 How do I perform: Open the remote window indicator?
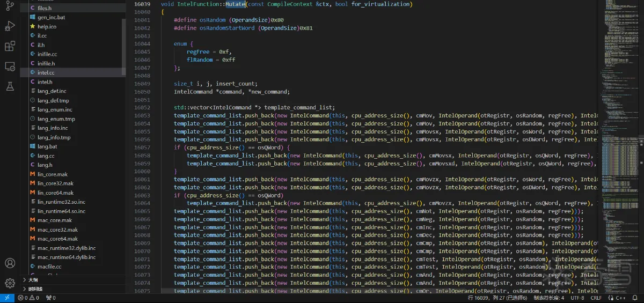tap(6, 298)
